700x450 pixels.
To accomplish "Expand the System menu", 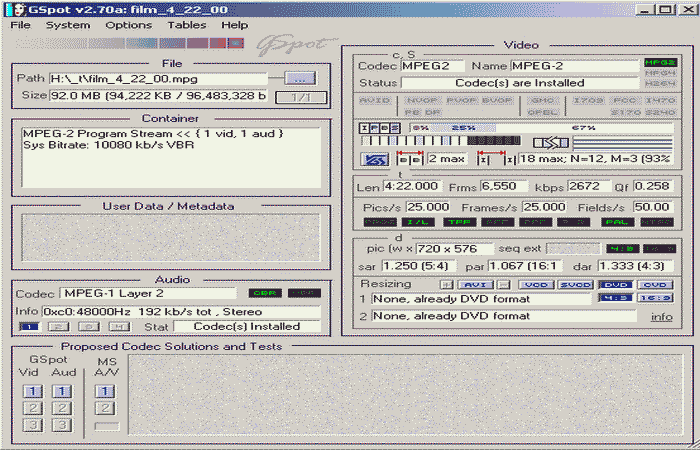I will [x=68, y=24].
